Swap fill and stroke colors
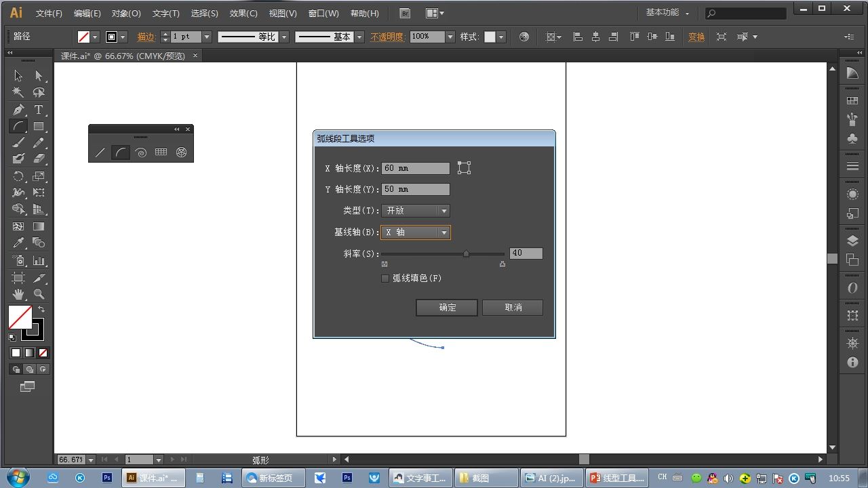 41,309
